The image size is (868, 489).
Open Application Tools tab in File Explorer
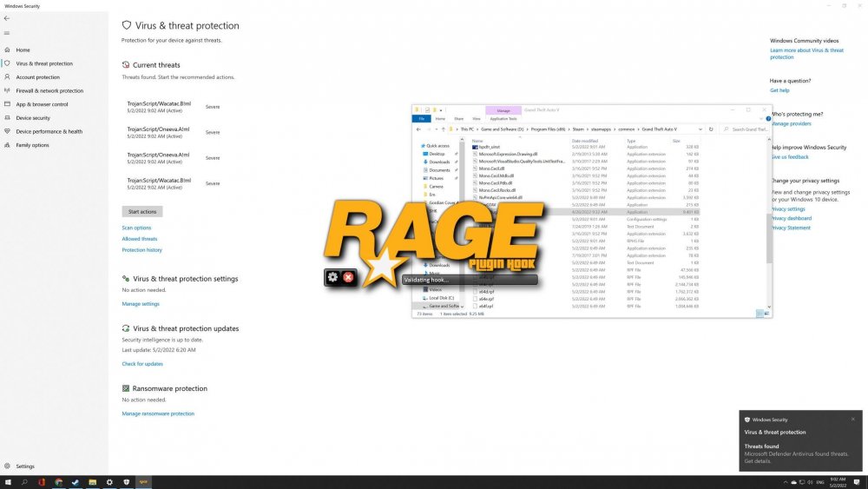click(503, 118)
